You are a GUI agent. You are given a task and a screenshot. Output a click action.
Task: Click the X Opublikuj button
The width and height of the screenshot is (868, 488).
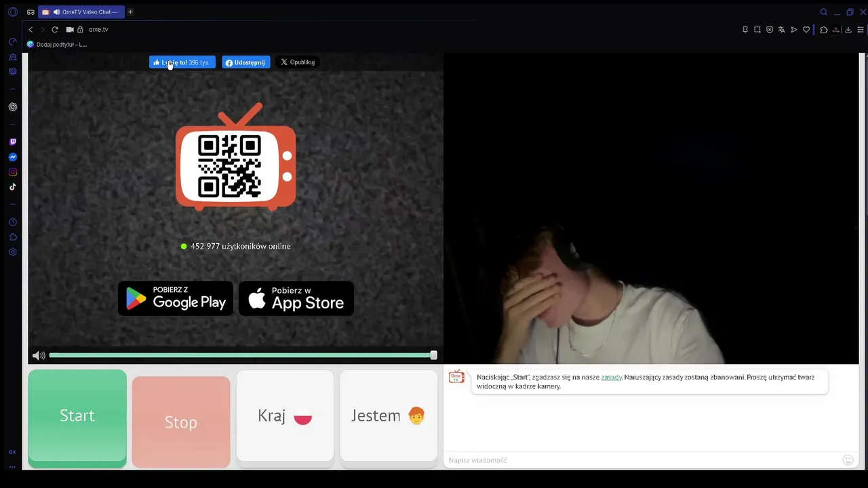(298, 62)
